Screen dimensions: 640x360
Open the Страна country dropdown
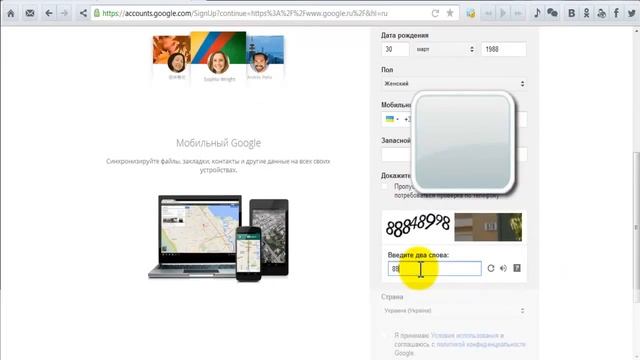[x=454, y=311]
